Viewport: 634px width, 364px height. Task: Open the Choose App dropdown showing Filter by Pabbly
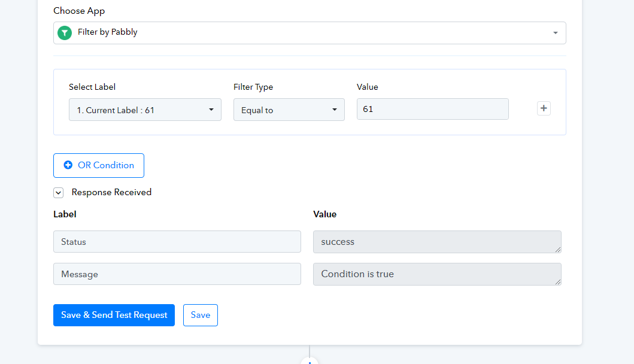310,33
